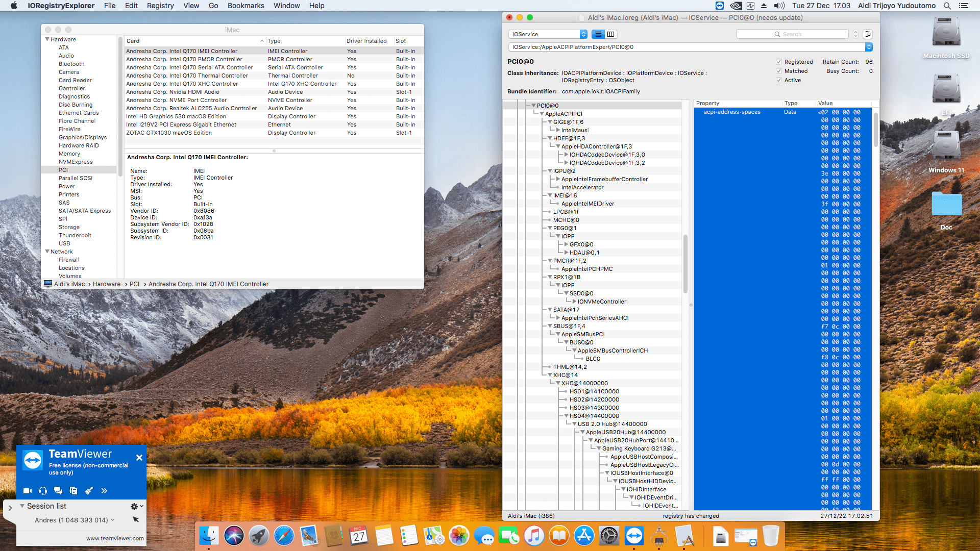The height and width of the screenshot is (551, 980).
Task: Click the remote control cursor icon for Andres
Action: (x=136, y=519)
